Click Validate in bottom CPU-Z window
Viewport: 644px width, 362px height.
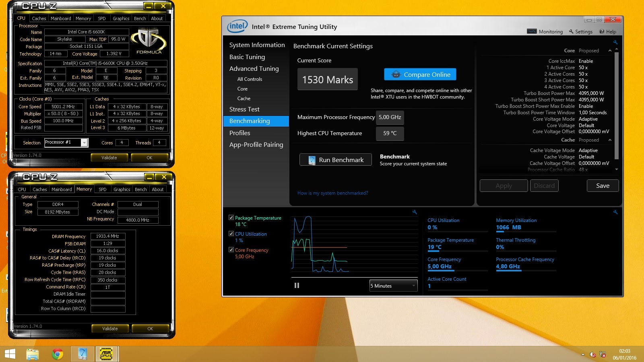point(110,329)
